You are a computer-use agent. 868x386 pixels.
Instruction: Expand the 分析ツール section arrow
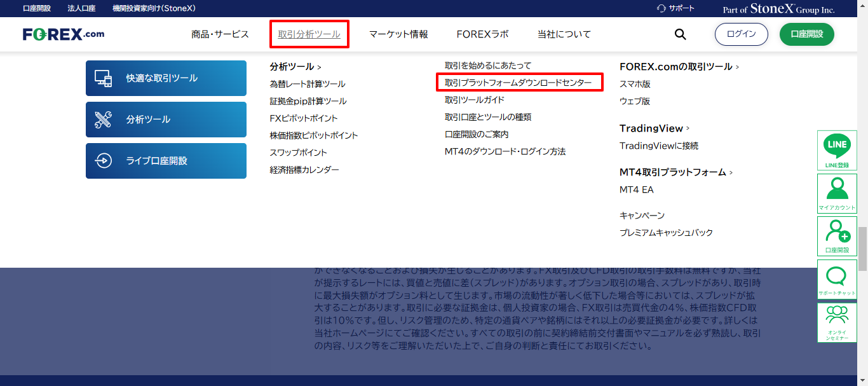pyautogui.click(x=319, y=67)
